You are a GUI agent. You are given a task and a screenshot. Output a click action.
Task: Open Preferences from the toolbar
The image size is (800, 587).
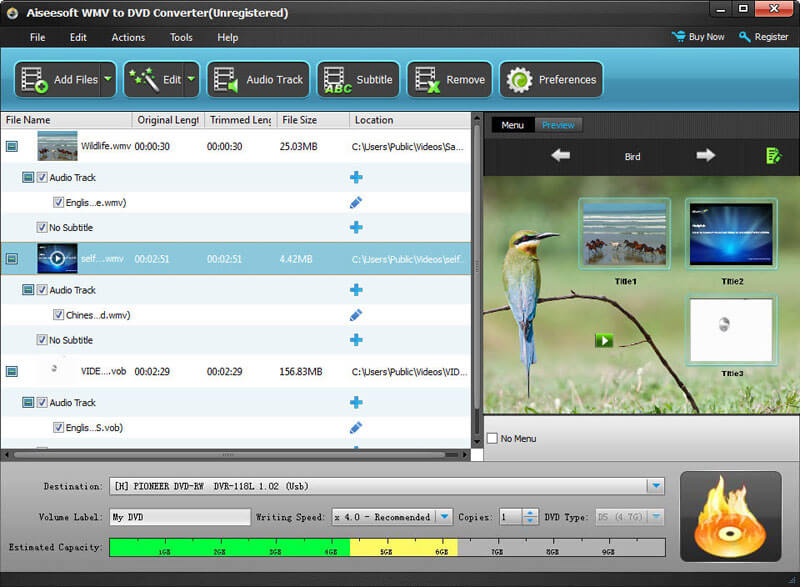(x=551, y=80)
